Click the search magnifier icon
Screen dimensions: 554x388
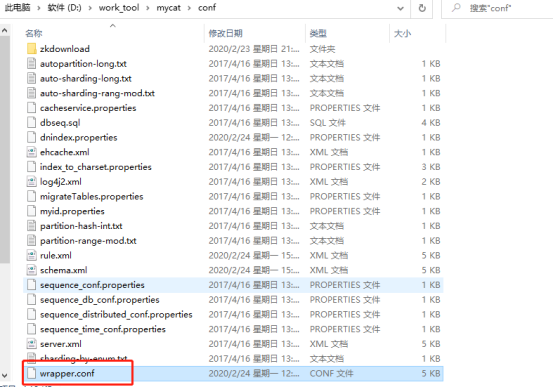(456, 7)
